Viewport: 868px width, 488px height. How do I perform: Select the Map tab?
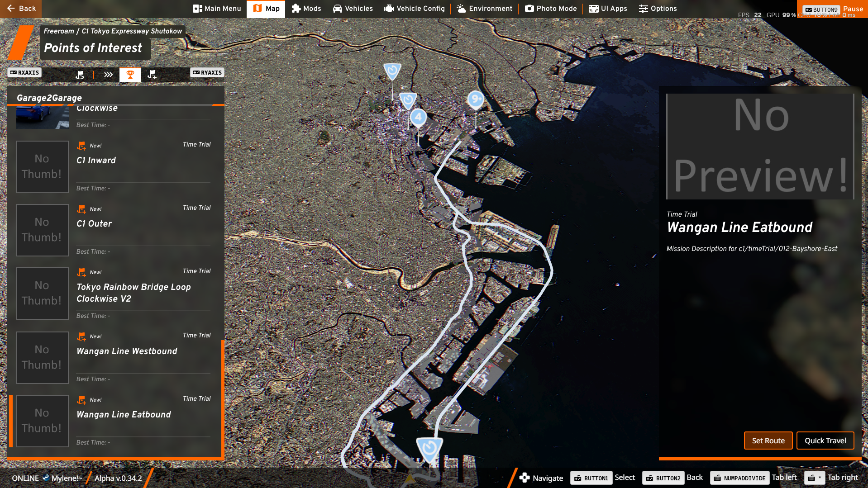266,9
